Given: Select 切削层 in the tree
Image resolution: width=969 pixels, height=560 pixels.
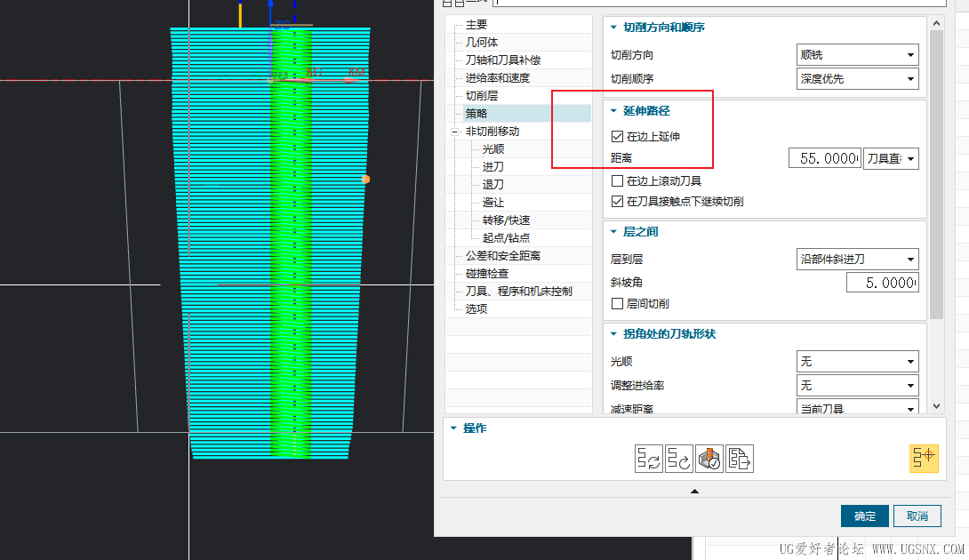Looking at the screenshot, I should tap(482, 96).
